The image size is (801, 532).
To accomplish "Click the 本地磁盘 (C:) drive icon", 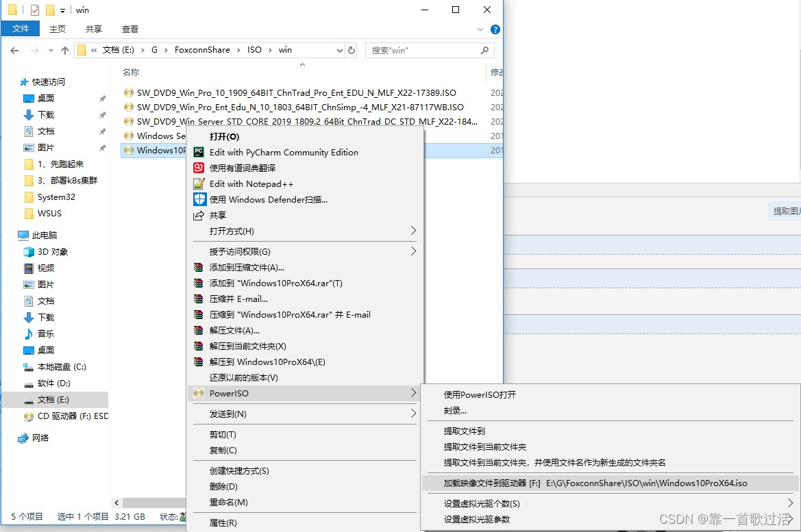I will click(x=29, y=366).
